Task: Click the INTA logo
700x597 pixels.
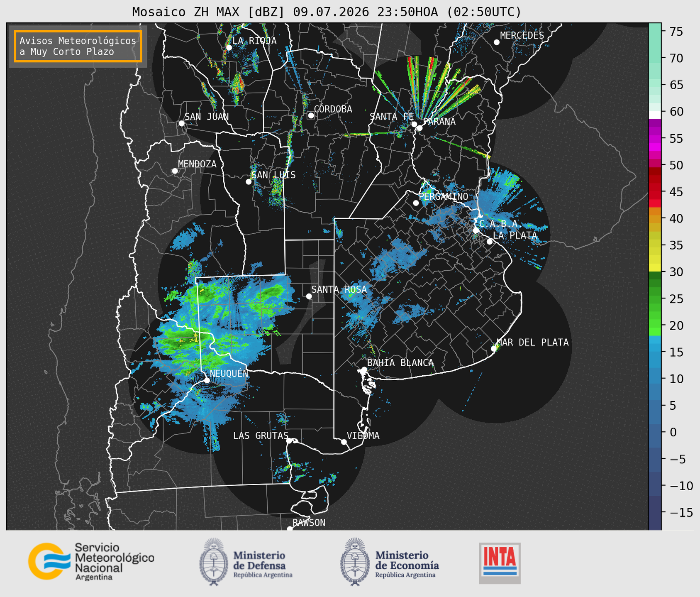Action: click(500, 563)
